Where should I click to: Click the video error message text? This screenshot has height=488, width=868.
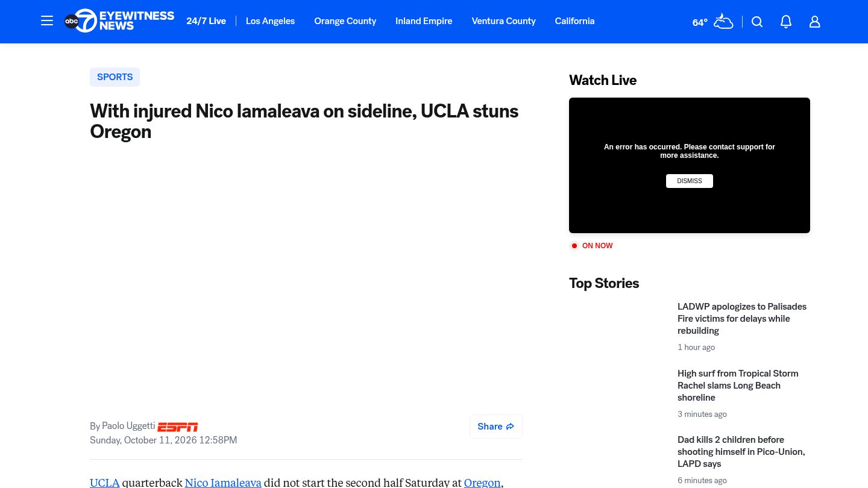pyautogui.click(x=690, y=151)
